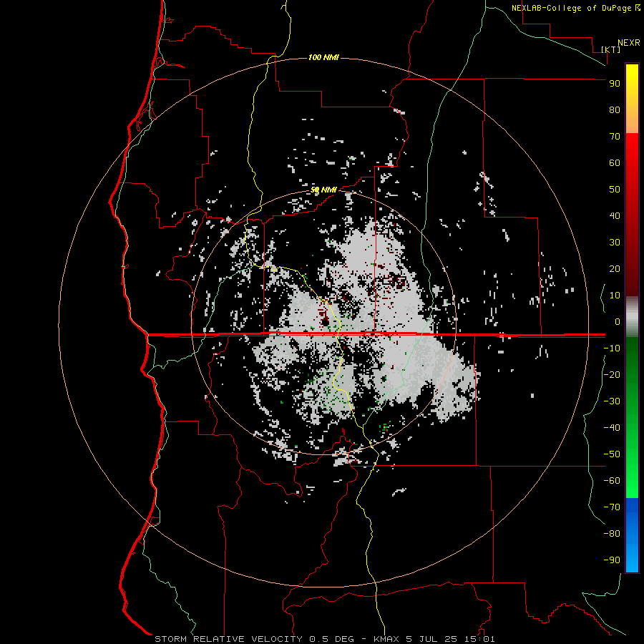Click the -30 value on velocity scale

612,401
